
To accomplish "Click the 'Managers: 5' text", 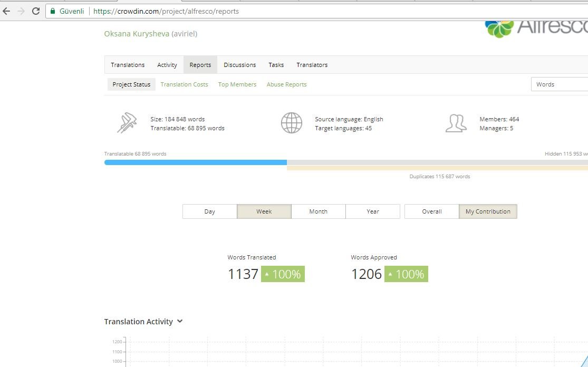I will pyautogui.click(x=496, y=128).
